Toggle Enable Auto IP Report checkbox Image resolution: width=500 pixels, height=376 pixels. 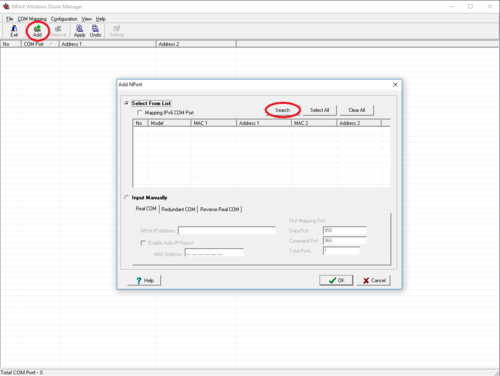click(x=143, y=243)
